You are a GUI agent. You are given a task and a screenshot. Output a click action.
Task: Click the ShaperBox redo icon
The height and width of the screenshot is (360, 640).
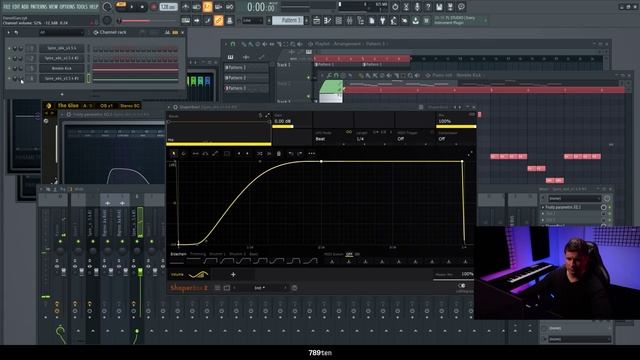[300, 153]
